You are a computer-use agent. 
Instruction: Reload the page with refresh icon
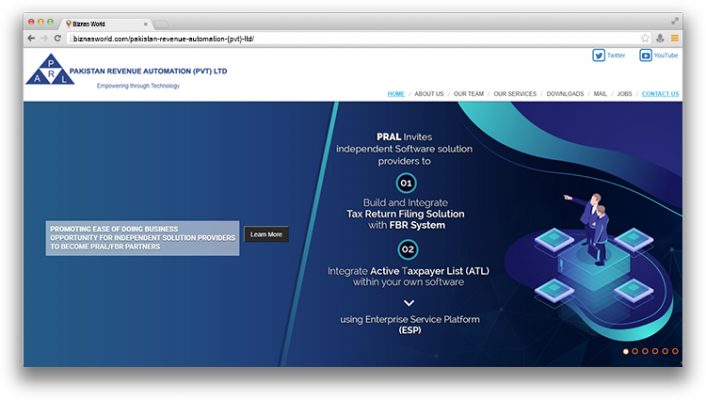57,38
